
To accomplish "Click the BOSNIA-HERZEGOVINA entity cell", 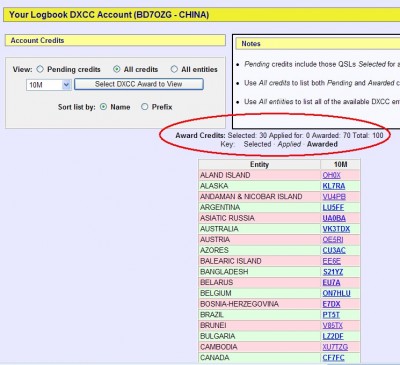I will [259, 304].
